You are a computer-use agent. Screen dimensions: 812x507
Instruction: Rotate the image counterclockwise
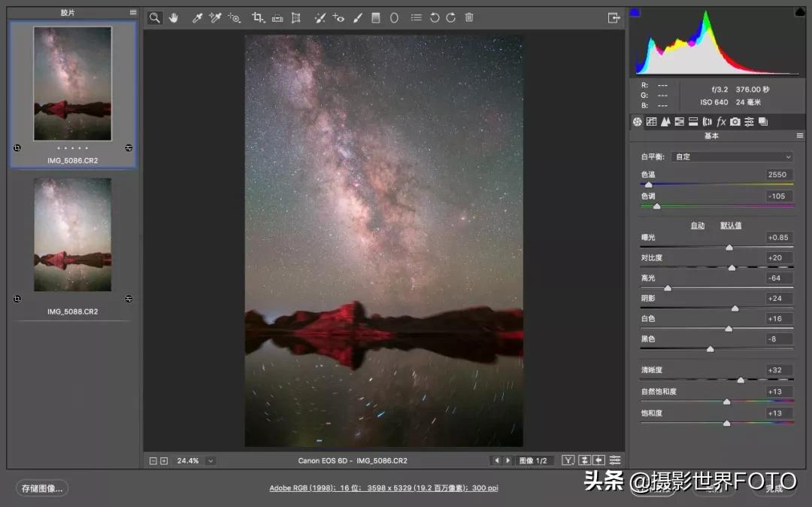pyautogui.click(x=435, y=17)
